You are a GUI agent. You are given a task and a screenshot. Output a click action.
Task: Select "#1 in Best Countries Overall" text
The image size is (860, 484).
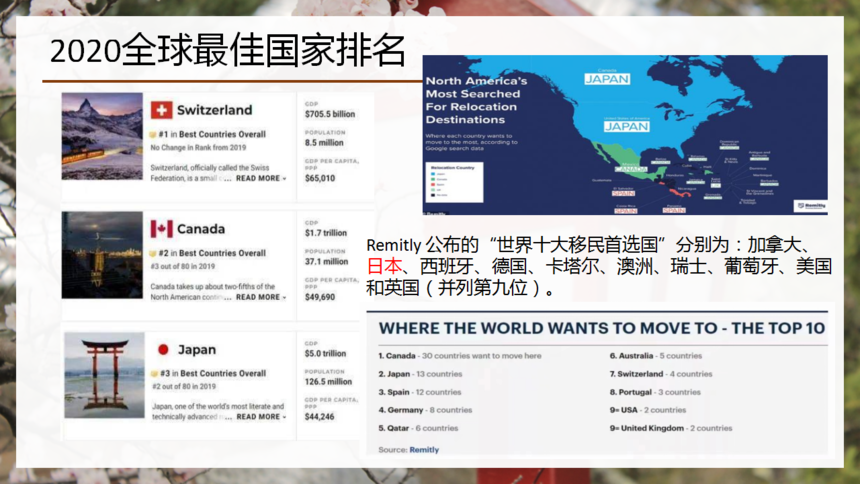tap(212, 134)
